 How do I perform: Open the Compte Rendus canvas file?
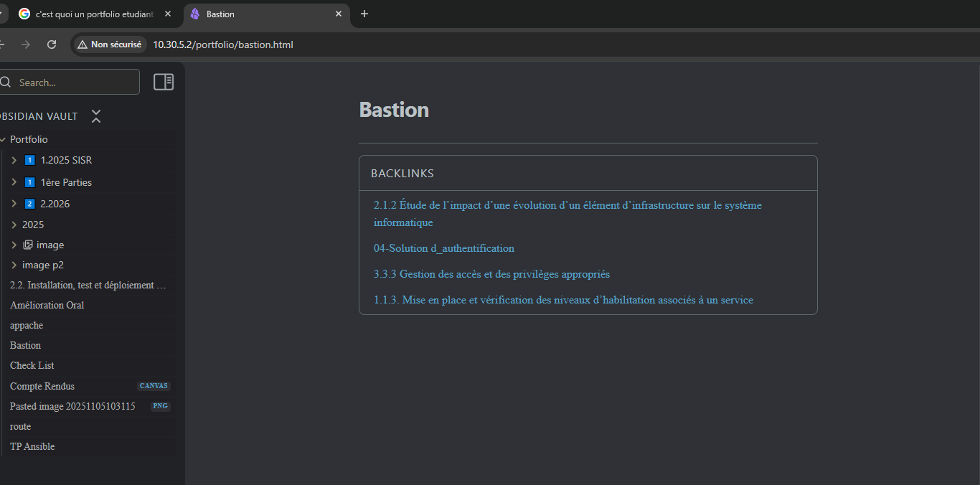pyautogui.click(x=42, y=386)
